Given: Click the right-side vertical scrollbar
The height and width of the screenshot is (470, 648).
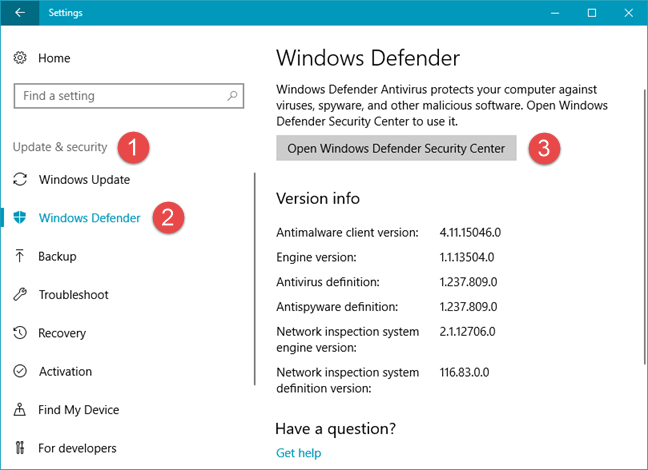Looking at the screenshot, I should tap(644, 227).
